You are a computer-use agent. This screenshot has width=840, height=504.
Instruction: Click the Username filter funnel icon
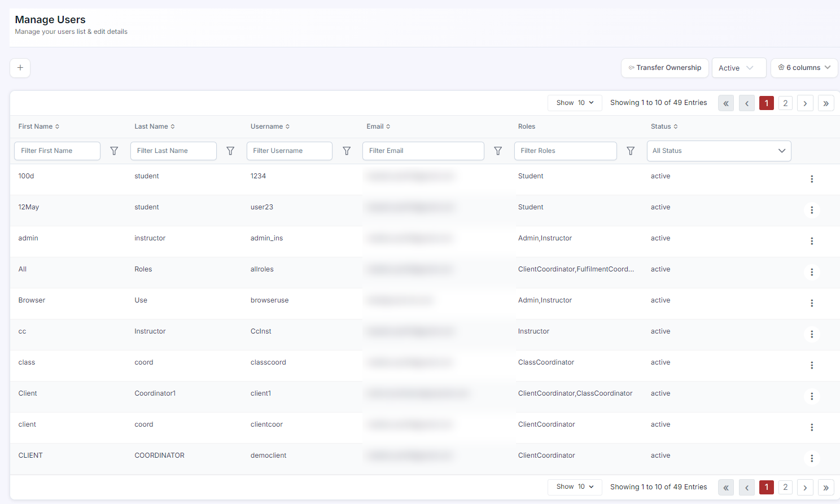347,151
